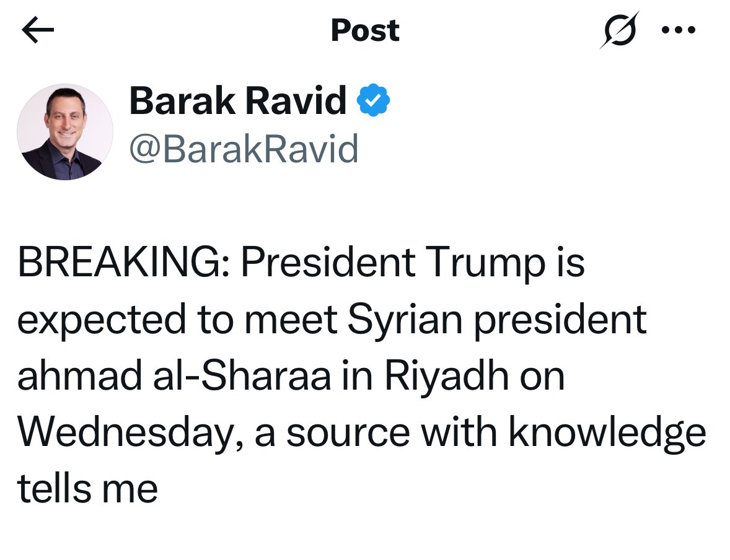
Task: Tap the word knowledge in the post
Action: point(607,432)
